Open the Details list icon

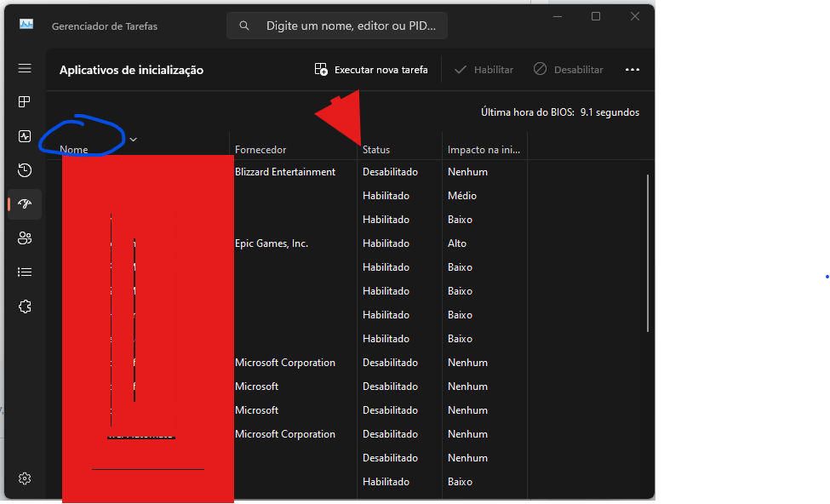click(x=25, y=272)
